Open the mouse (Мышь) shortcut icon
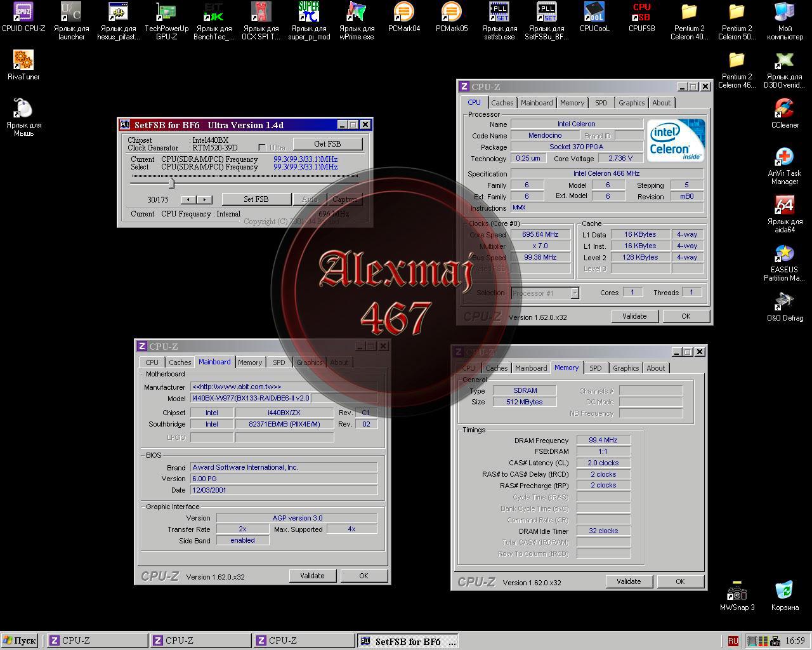812x650 pixels. (23, 108)
